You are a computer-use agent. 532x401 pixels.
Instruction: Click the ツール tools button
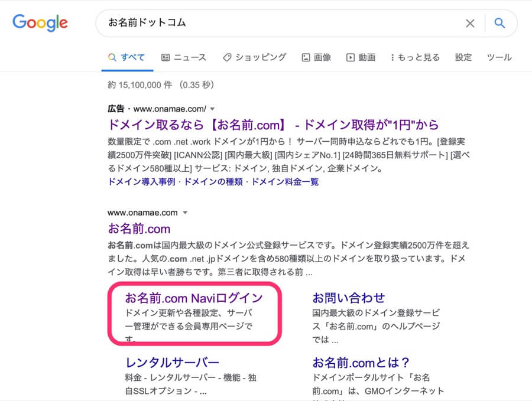499,57
